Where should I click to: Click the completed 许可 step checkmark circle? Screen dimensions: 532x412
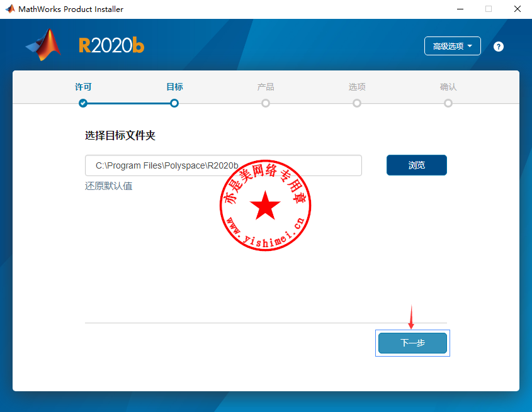click(82, 103)
